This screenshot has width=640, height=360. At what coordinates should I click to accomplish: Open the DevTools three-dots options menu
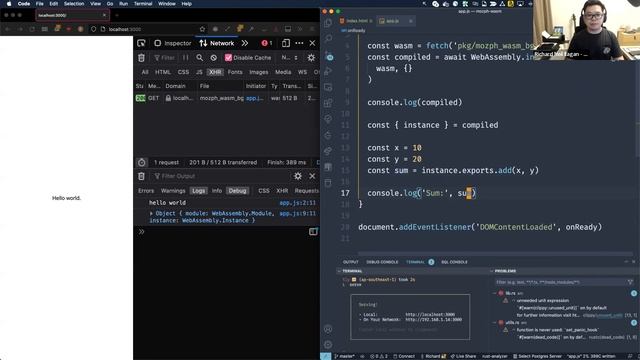pyautogui.click(x=299, y=43)
